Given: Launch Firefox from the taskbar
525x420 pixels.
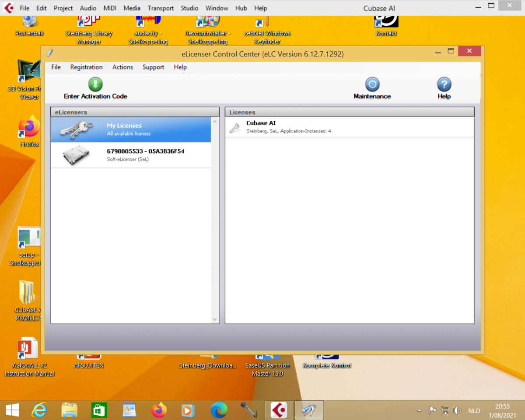Looking at the screenshot, I should click(159, 410).
